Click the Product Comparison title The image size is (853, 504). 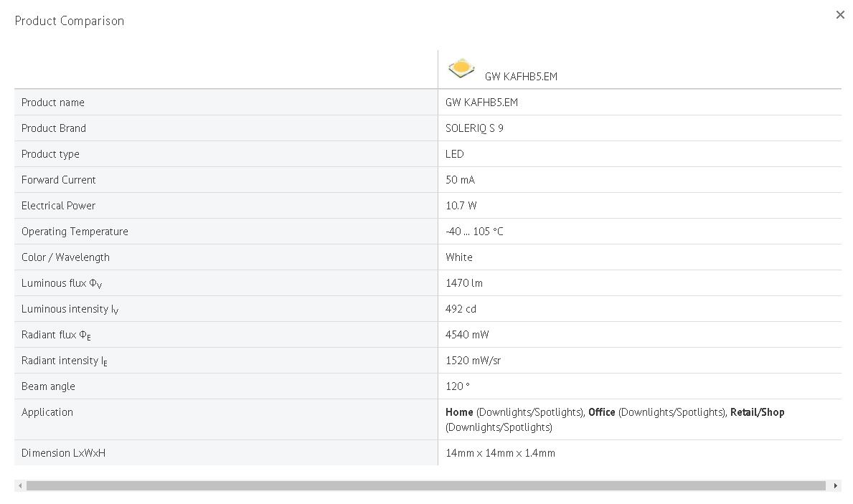[x=69, y=22]
